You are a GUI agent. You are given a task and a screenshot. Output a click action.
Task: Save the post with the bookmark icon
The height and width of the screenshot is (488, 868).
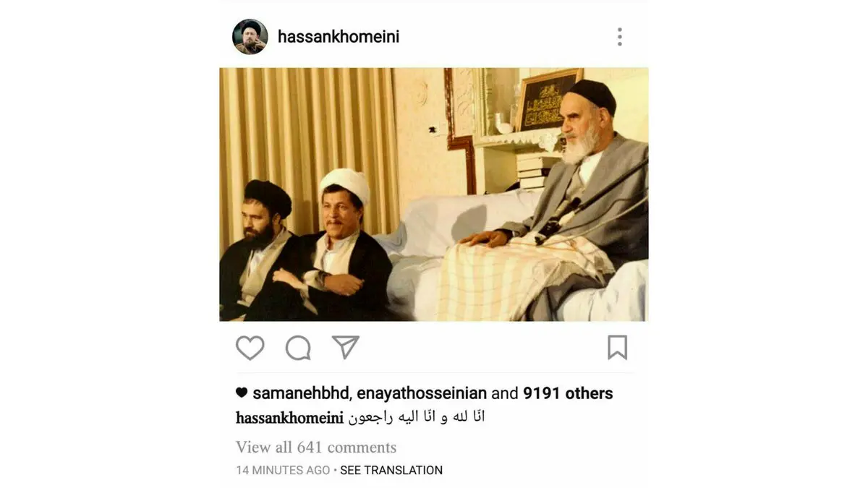[617, 348]
